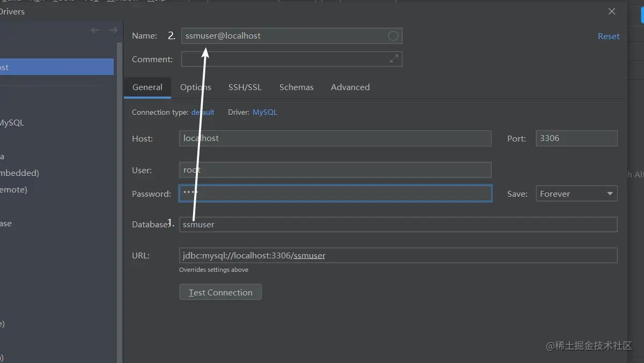Viewport: 644px width, 363px height.
Task: Expand the Comment field editor
Action: pyautogui.click(x=394, y=59)
